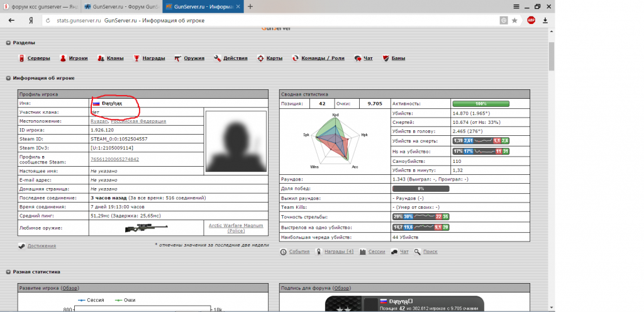Open the Серверы section icon

click(x=21, y=58)
